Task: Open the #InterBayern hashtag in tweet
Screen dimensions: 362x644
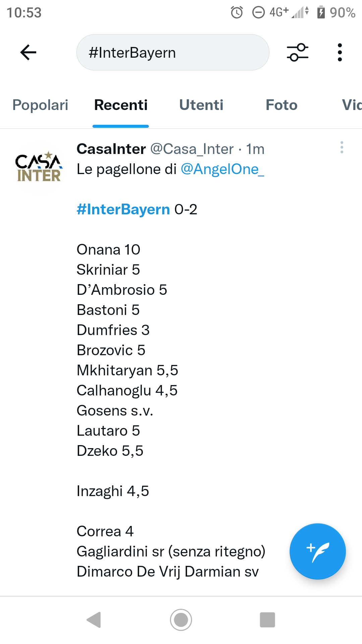Action: 123,209
